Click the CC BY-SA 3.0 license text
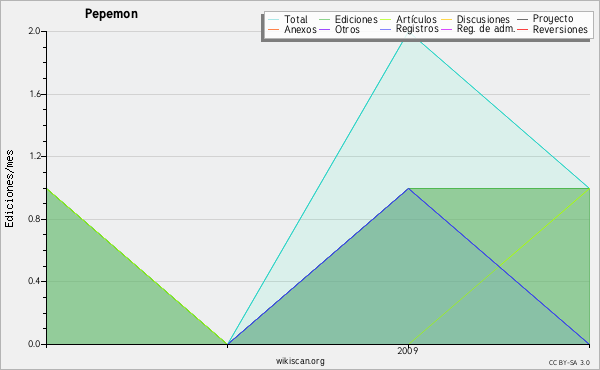Image resolution: width=600 pixels, height=370 pixels. (x=569, y=363)
